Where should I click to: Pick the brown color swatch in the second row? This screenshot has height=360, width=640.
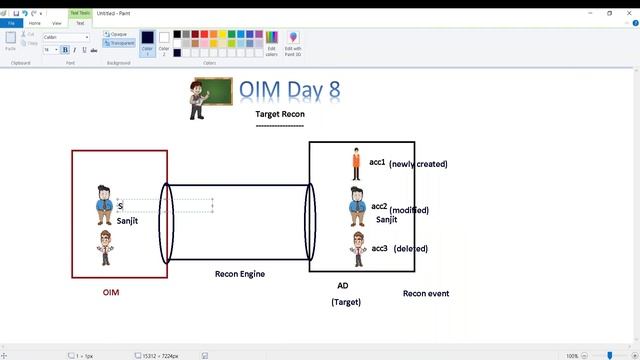[x=195, y=43]
